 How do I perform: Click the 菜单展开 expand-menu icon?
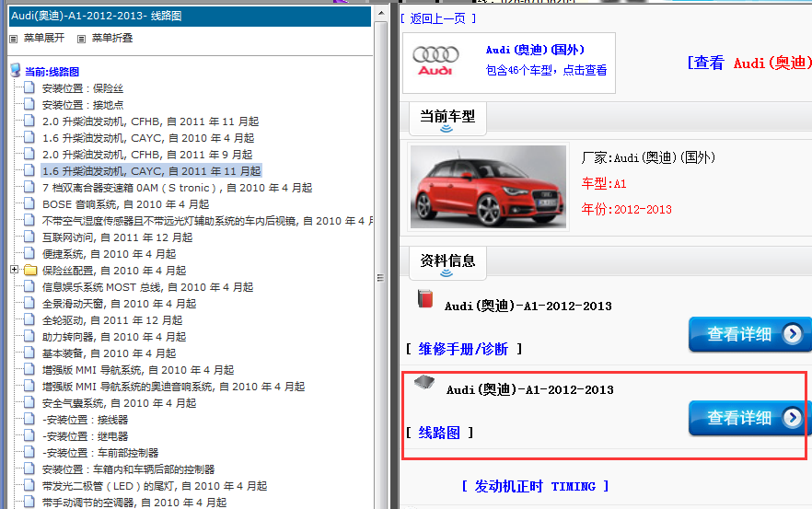(14, 39)
